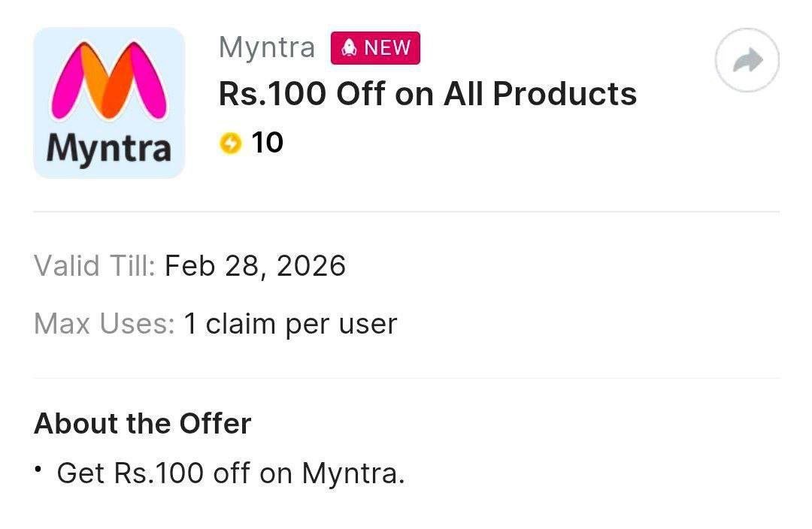Click the yellow lightning coin icon
The width and height of the screenshot is (812, 529).
click(x=230, y=143)
